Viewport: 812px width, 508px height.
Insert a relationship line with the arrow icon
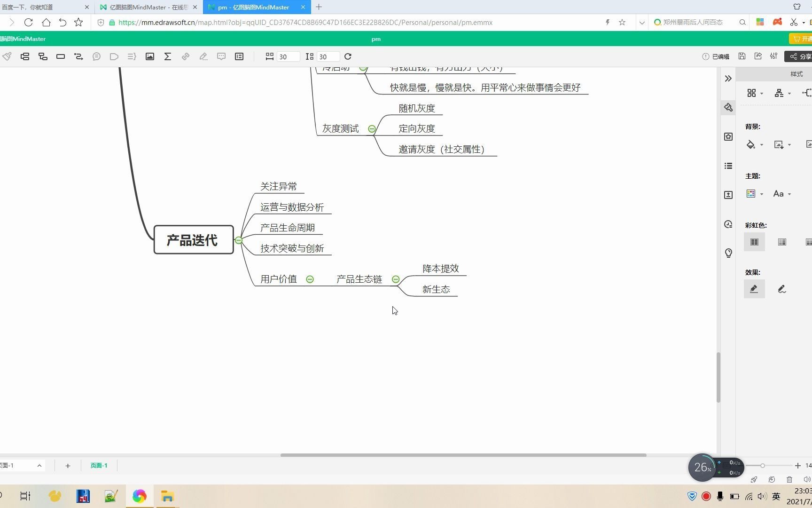click(78, 56)
